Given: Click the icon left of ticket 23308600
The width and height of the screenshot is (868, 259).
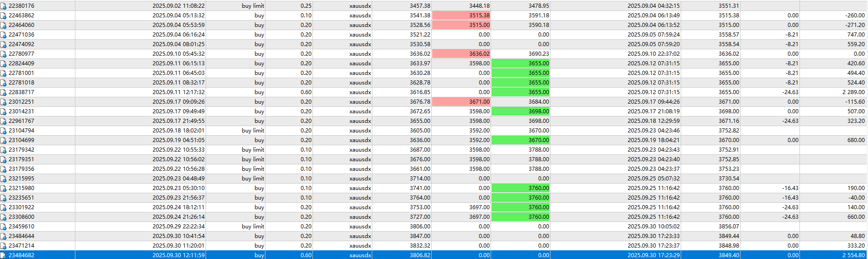Looking at the screenshot, I should (3, 217).
